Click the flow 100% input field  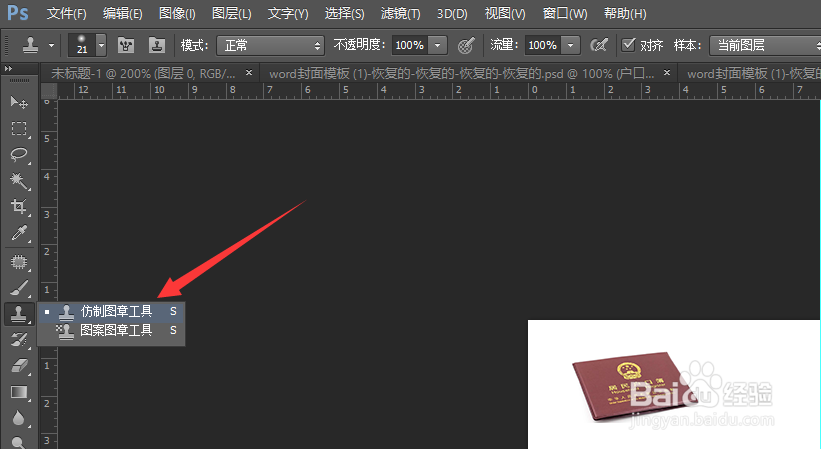click(542, 46)
